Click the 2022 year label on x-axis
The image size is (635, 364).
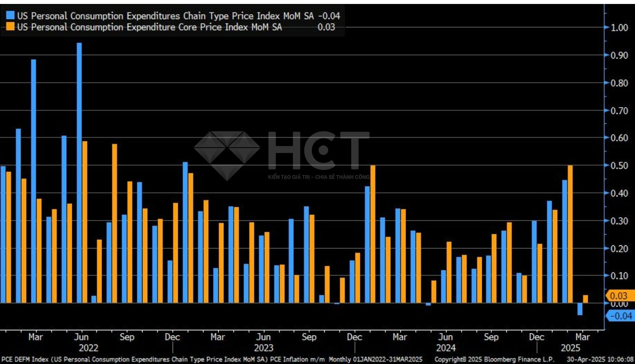(x=89, y=348)
